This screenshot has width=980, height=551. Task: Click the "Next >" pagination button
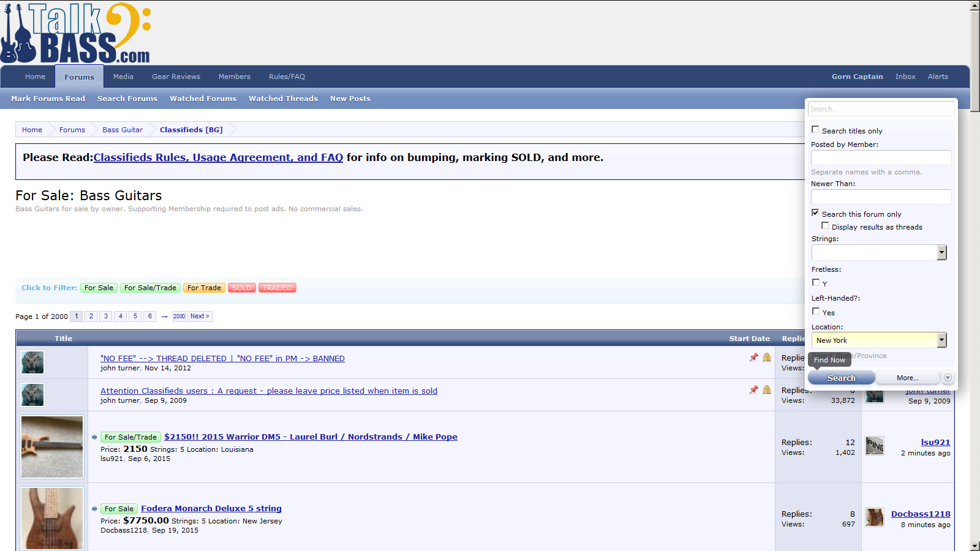[x=200, y=317]
